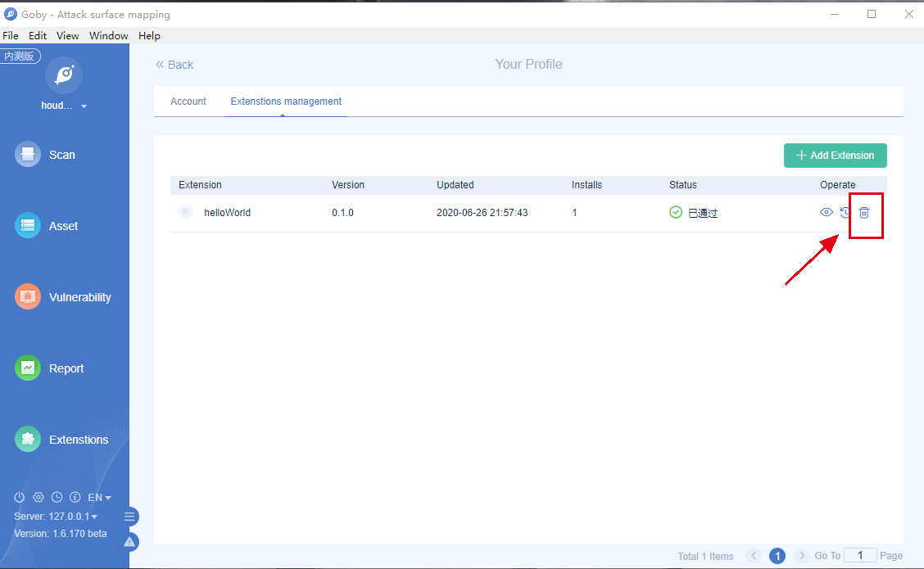This screenshot has height=569, width=924.
Task: Open the EN language dropdown
Action: 100,498
